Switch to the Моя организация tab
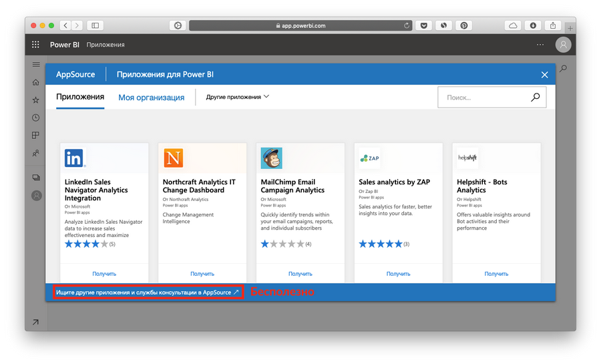The height and width of the screenshot is (364, 601). pyautogui.click(x=151, y=98)
